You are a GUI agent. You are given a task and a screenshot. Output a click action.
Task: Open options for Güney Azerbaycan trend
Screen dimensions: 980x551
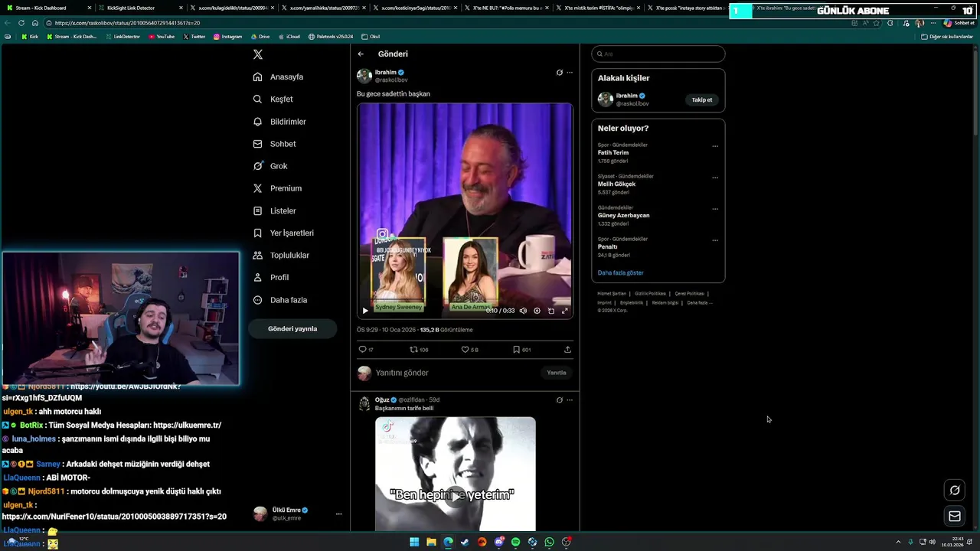pyautogui.click(x=715, y=209)
